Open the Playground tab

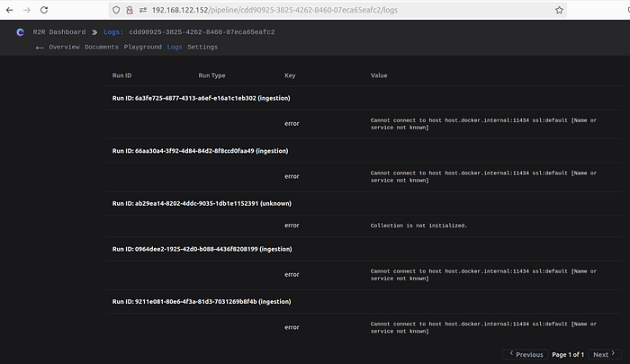142,47
